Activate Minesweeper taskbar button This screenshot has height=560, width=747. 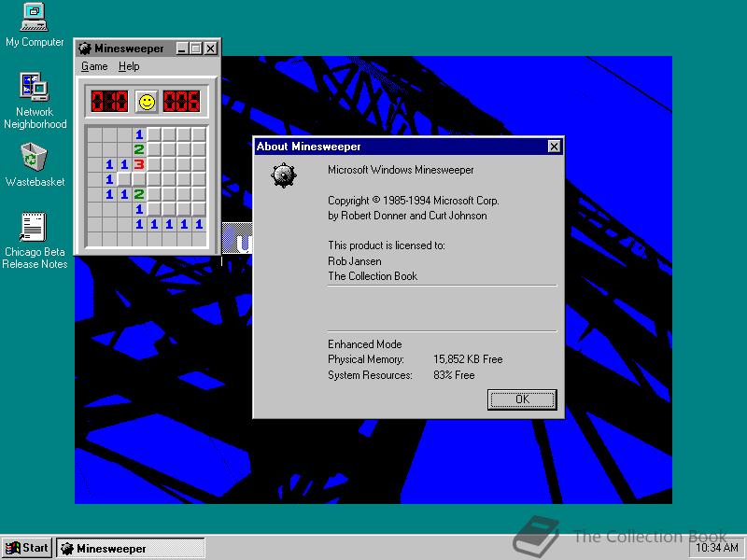131,549
